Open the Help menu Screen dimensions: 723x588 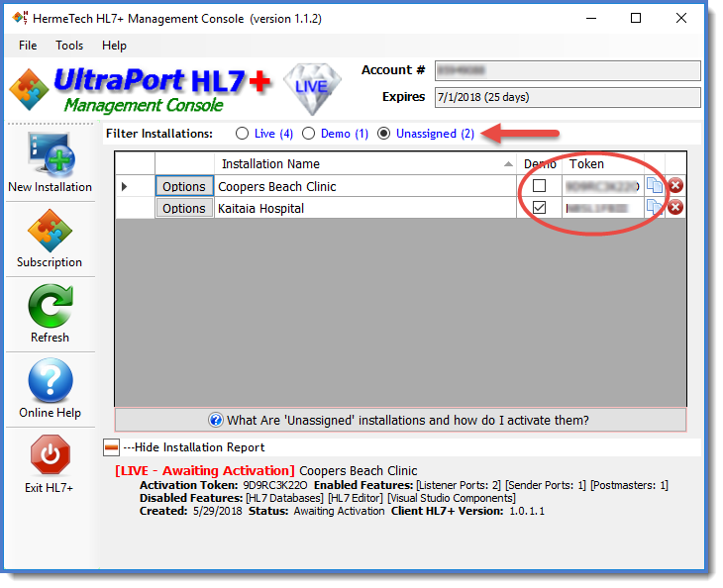[x=114, y=46]
